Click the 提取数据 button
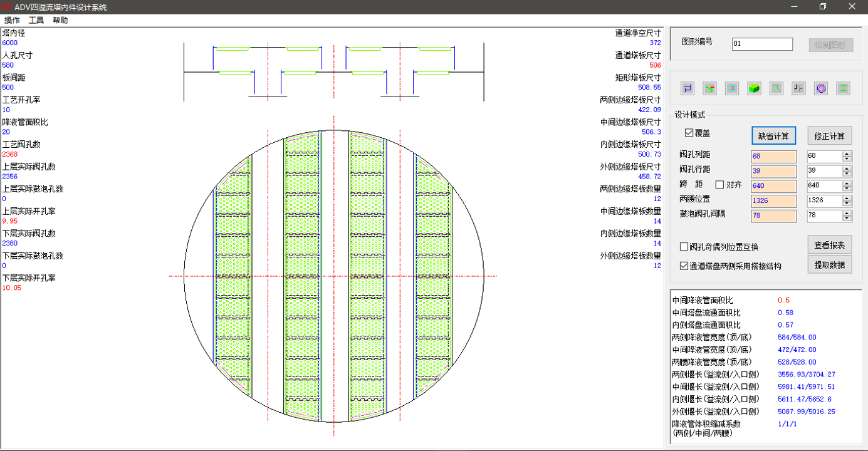The height and width of the screenshot is (451, 868). [829, 264]
